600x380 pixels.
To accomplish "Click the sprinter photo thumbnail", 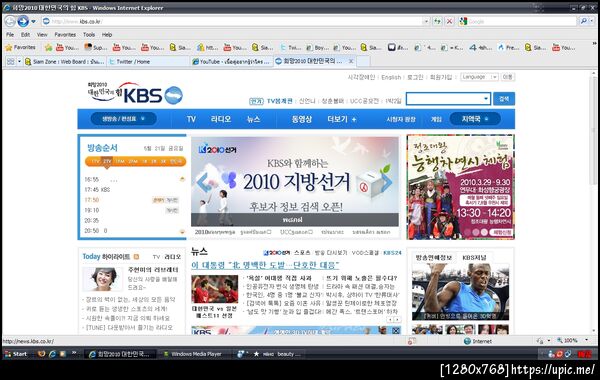I will click(460, 292).
